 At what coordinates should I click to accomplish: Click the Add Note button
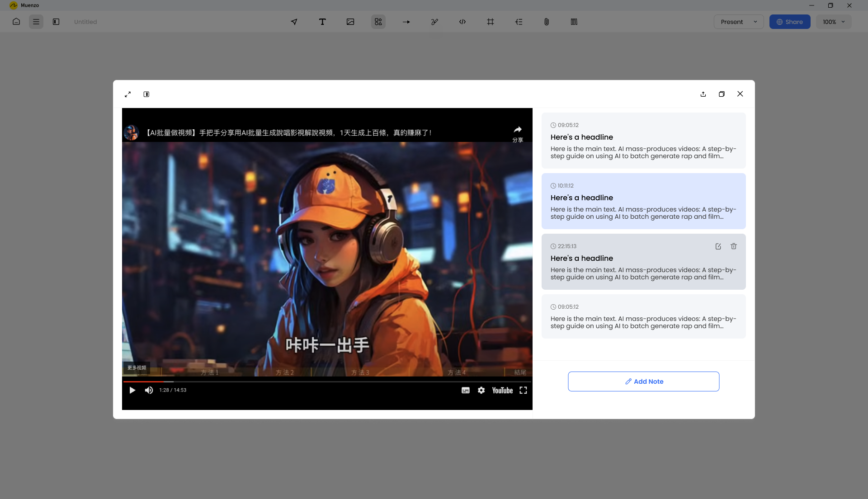click(x=643, y=381)
